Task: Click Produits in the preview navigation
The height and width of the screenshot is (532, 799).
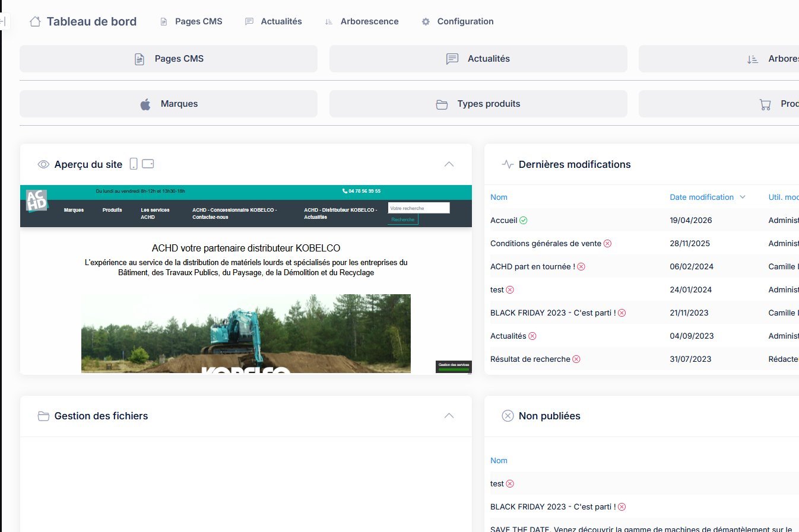Action: [x=112, y=210]
